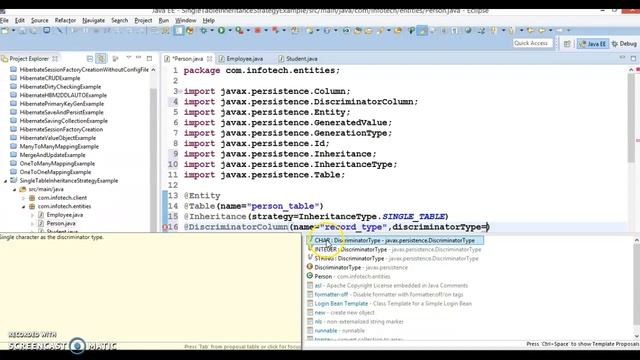Choose the runnable template proposal
This screenshot has width=640, height=360.
tap(336, 331)
